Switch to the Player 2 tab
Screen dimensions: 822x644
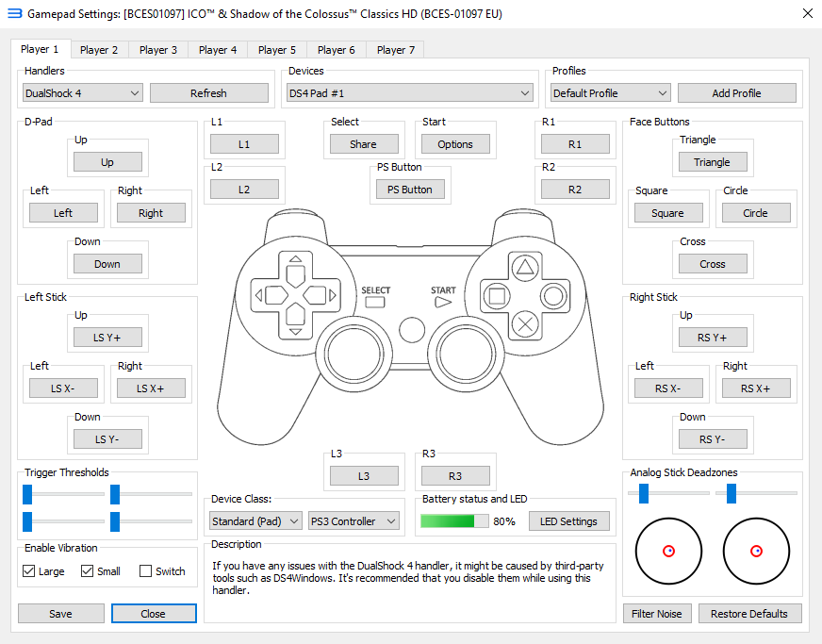tap(99, 50)
